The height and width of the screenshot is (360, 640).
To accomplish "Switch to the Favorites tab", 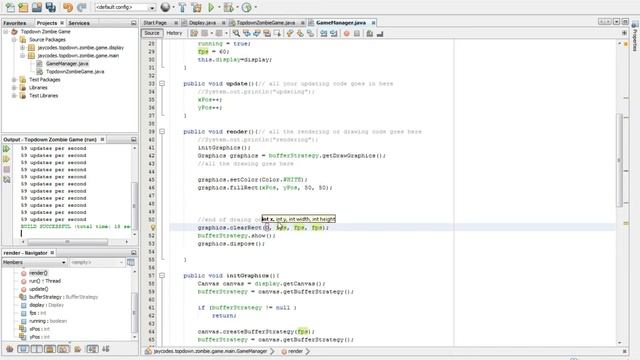I will (x=15, y=23).
